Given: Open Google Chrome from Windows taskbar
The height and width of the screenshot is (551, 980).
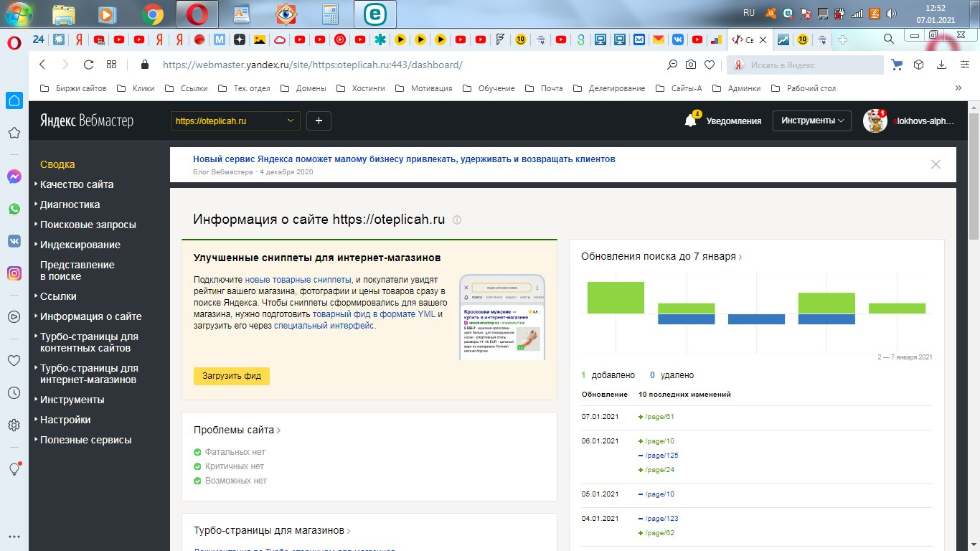Looking at the screenshot, I should pos(152,14).
